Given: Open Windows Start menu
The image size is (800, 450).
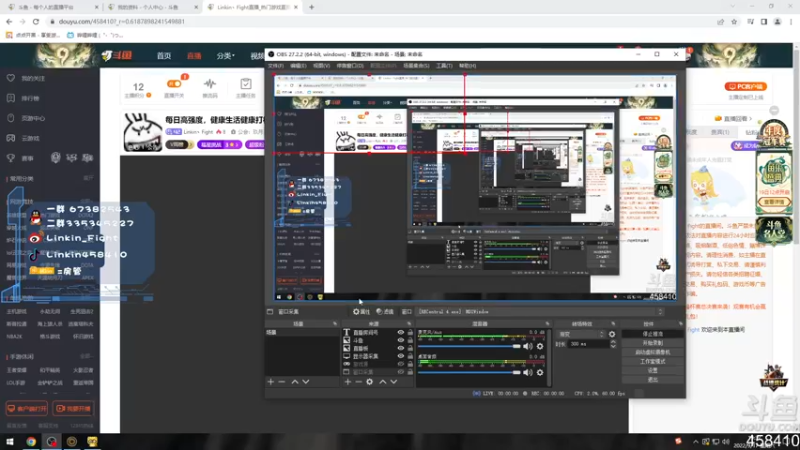Looking at the screenshot, I should click(10, 441).
